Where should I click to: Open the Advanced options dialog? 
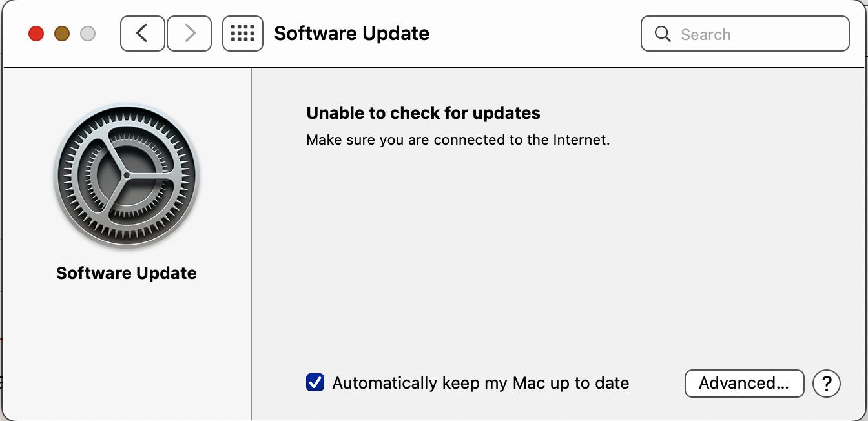(x=744, y=383)
